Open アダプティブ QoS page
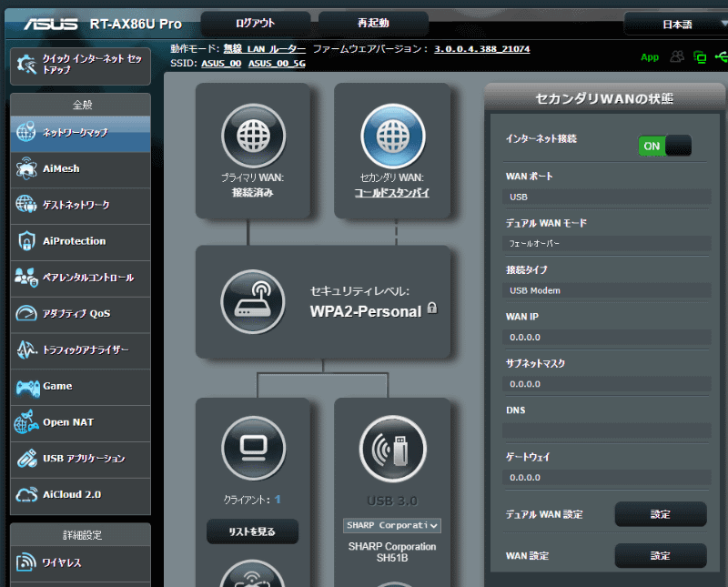This screenshot has width=728, height=587. [x=80, y=314]
